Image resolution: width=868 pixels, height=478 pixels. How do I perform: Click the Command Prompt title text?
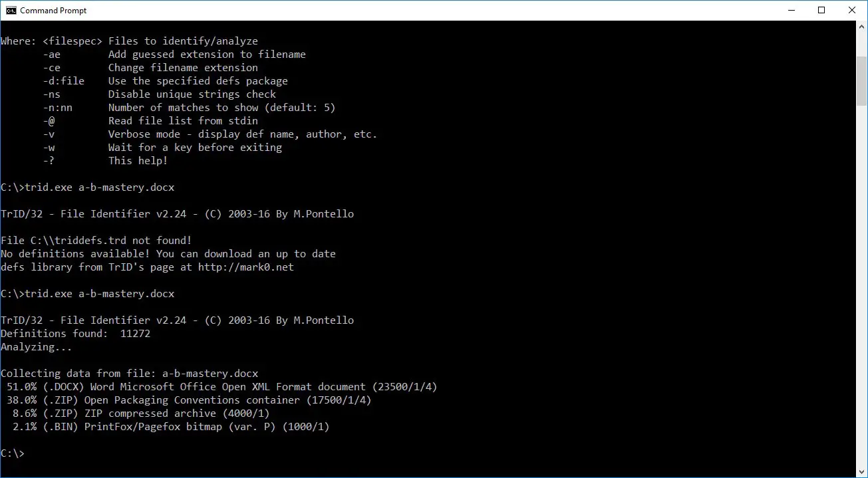pos(53,10)
